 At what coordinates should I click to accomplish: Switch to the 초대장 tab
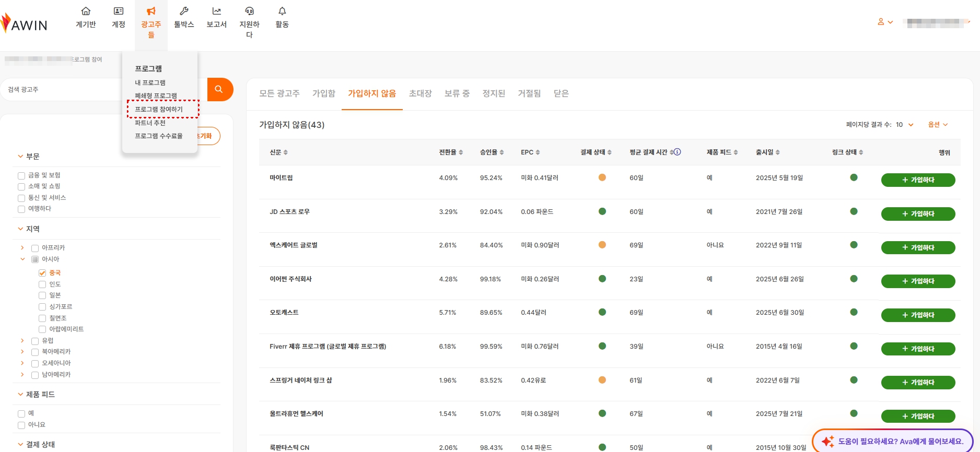pyautogui.click(x=421, y=93)
